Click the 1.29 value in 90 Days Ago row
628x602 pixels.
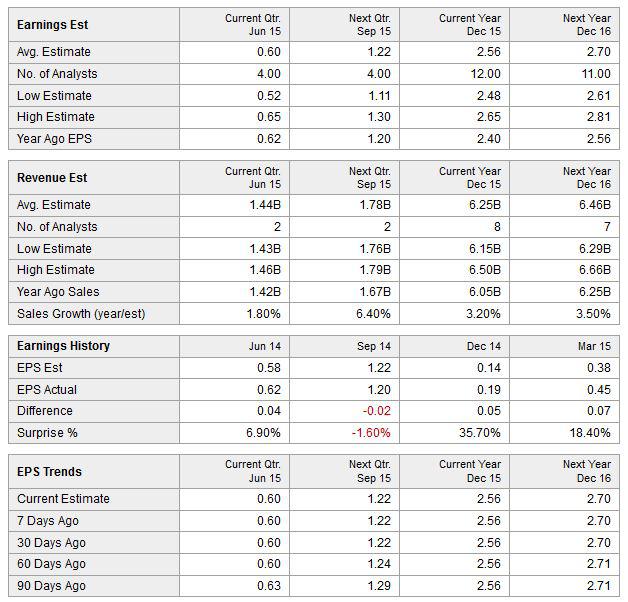379,586
